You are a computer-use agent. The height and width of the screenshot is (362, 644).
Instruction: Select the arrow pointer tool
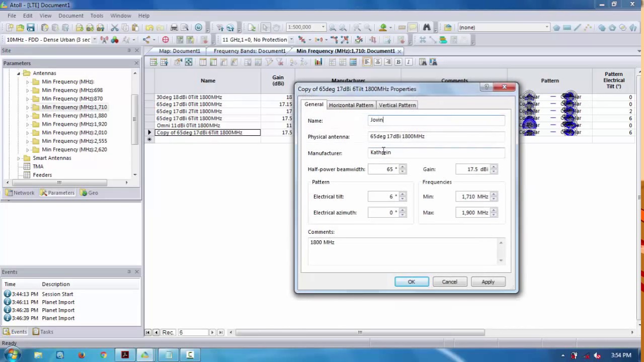coord(266,28)
